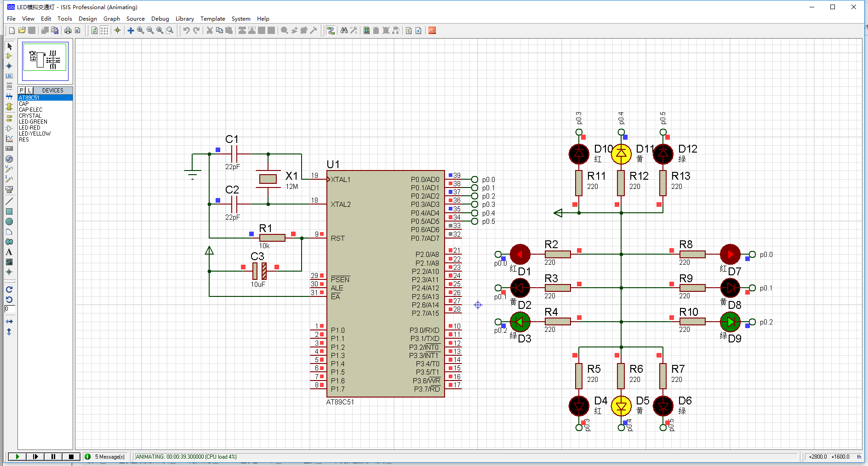Click the schematic overview thumbnail
Screen dimensions: 868x466
(45, 61)
